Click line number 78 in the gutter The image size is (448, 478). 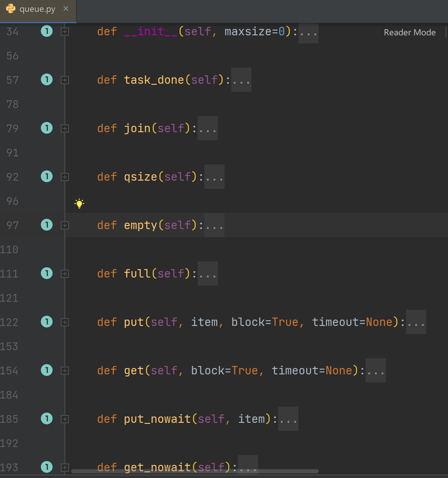tap(12, 104)
